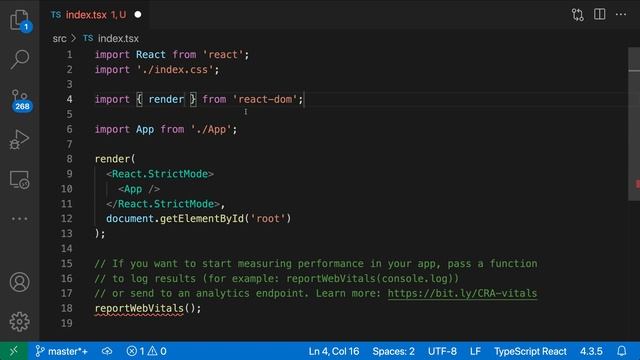The width and height of the screenshot is (640, 360).
Task: Open the Explorer view in activity bar
Action: click(x=20, y=20)
